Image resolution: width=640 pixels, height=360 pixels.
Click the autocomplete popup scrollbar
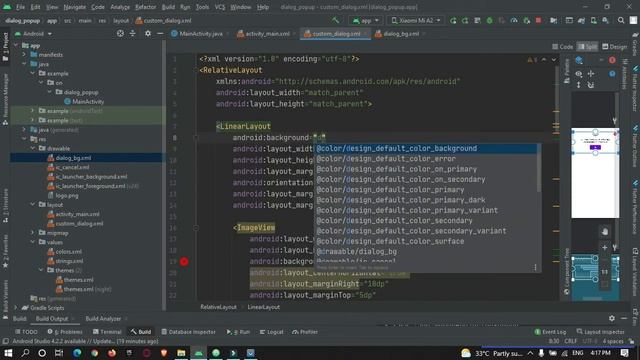(x=539, y=169)
